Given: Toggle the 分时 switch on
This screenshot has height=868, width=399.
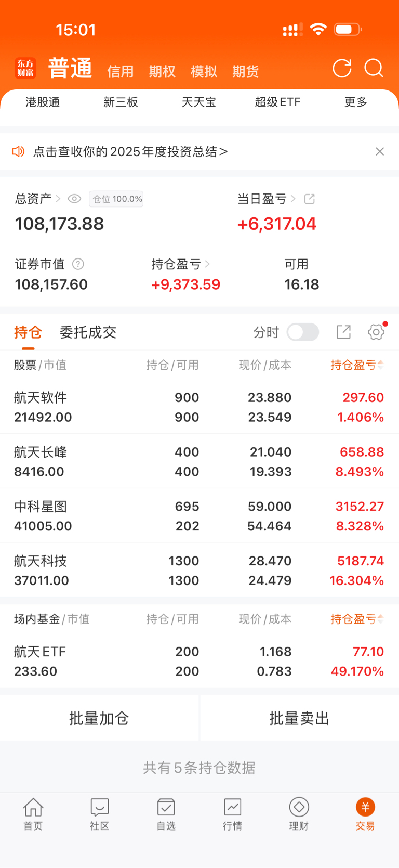Looking at the screenshot, I should click(303, 332).
